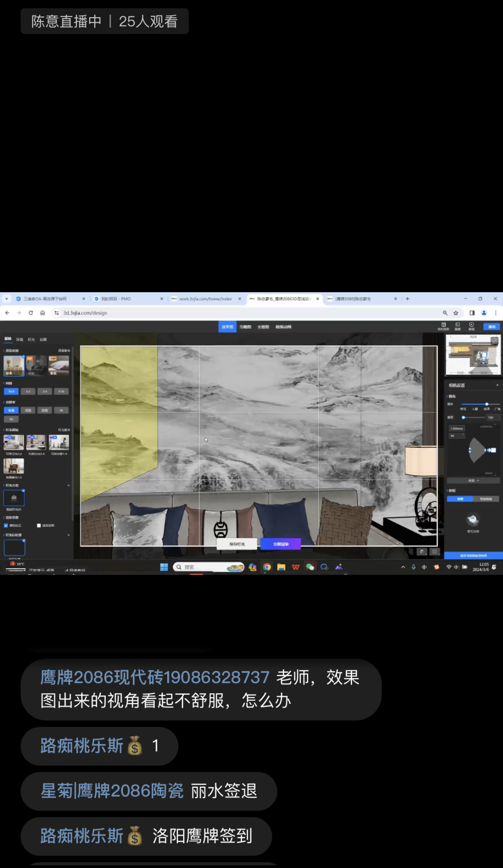Click the browser page reload icon
Viewport: 503px width, 868px height.
click(31, 313)
